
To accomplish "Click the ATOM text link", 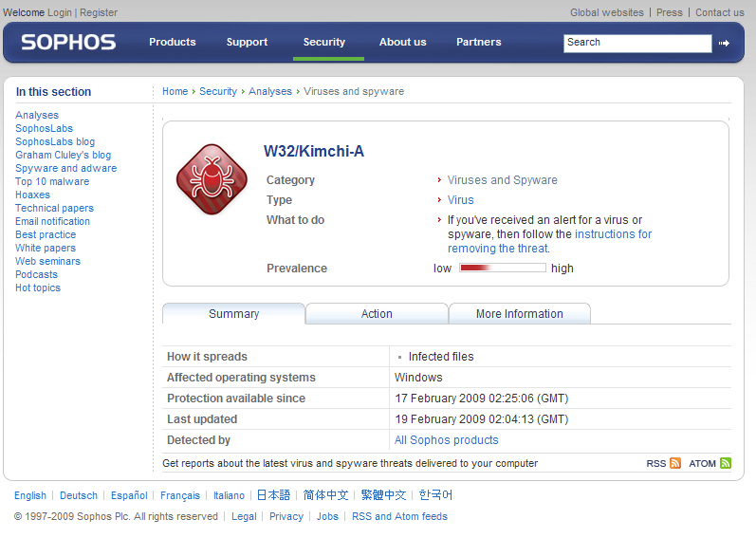I will click(702, 463).
